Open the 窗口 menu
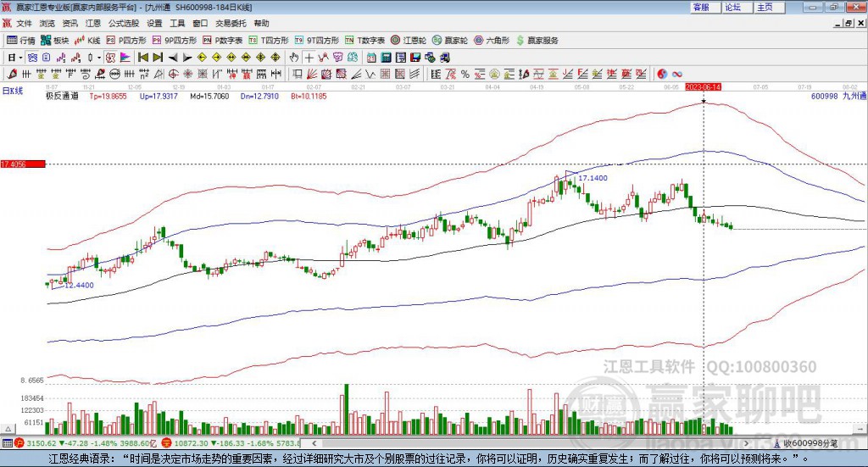 (x=200, y=23)
